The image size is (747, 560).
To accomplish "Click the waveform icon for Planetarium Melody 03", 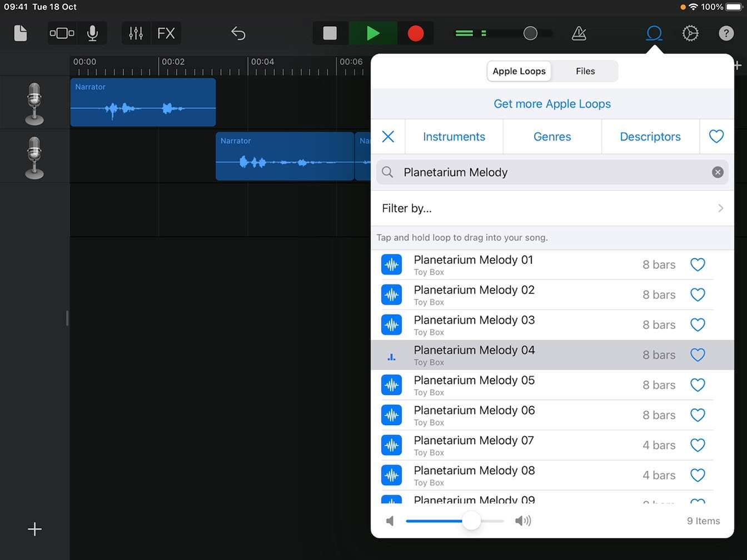I will [391, 325].
